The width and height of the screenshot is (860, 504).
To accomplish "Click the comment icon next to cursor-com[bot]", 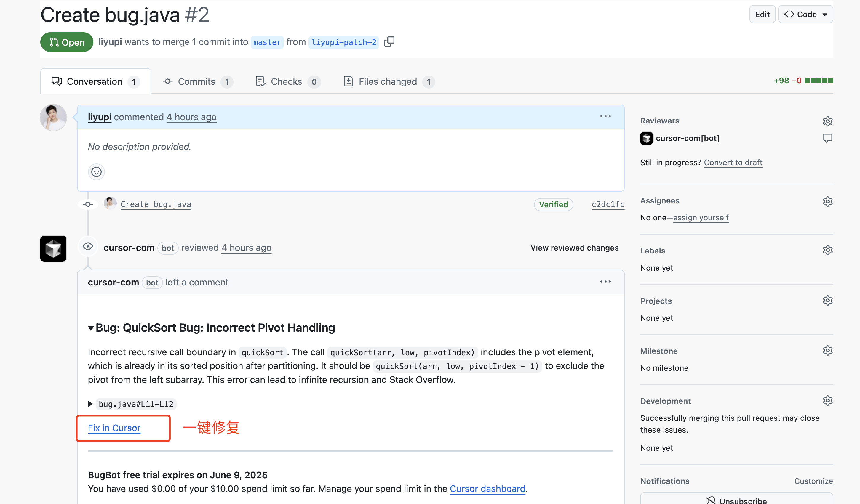I will [828, 138].
